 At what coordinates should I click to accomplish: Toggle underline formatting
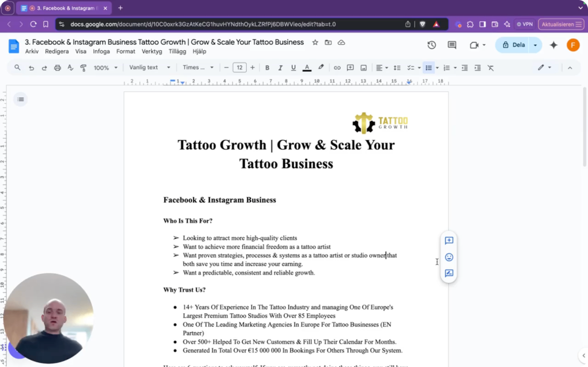tap(293, 68)
